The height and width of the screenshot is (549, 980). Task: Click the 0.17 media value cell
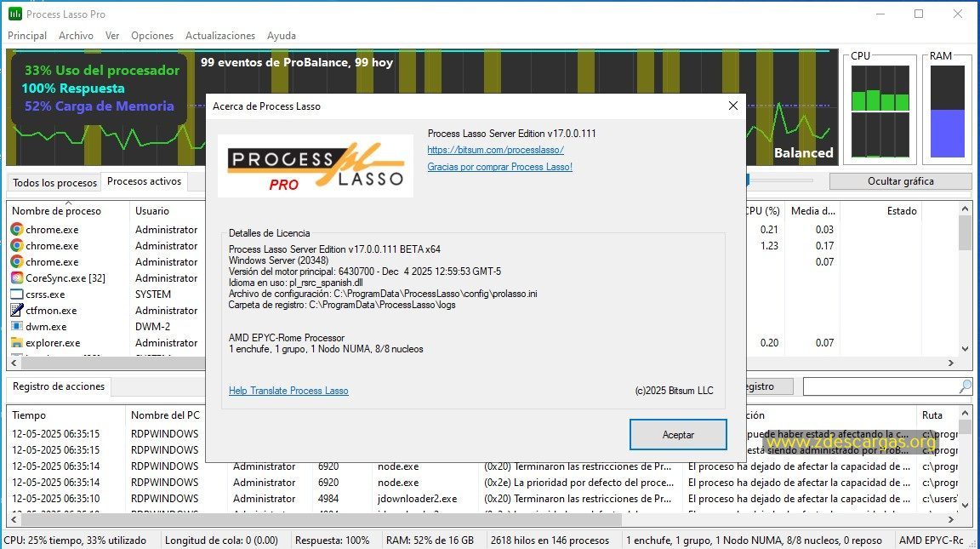coord(824,246)
